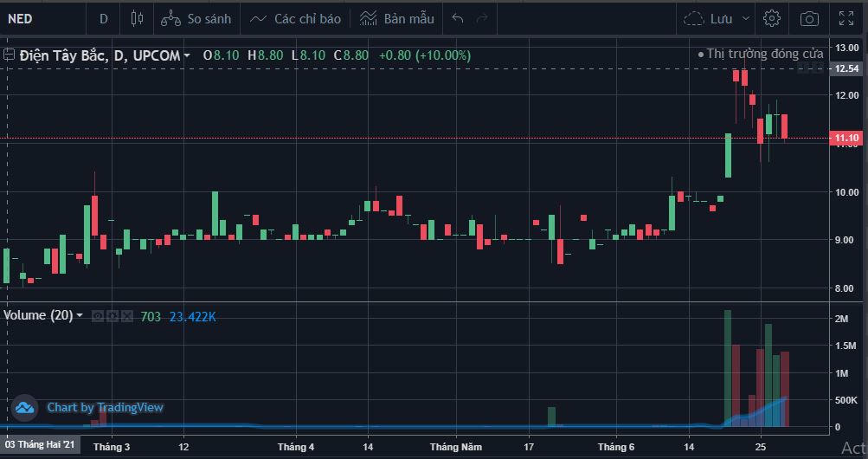Image resolution: width=868 pixels, height=459 pixels.
Task: Open chart settings gear icon
Action: click(772, 18)
